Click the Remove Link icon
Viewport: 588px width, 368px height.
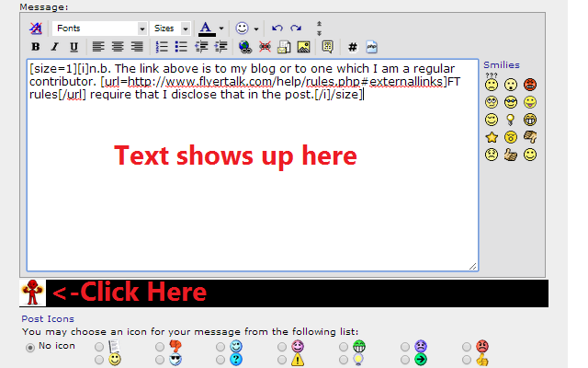pos(265,47)
